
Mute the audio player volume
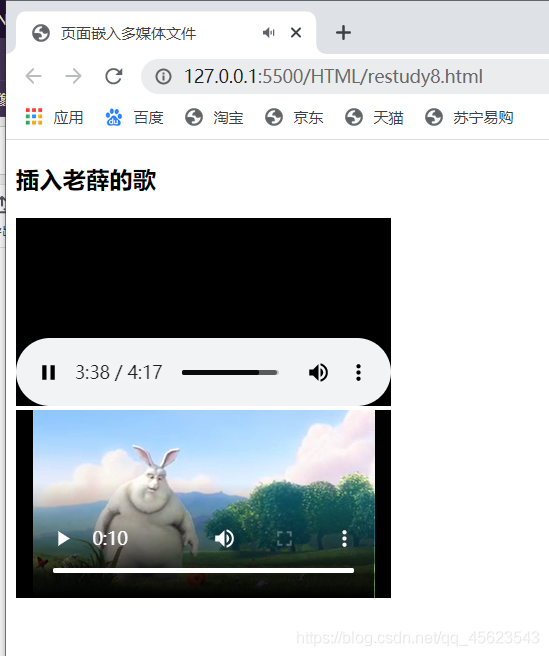[x=318, y=372]
